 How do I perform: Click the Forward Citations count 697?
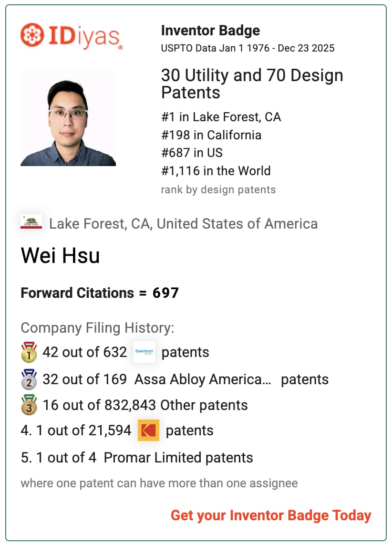pyautogui.click(x=165, y=293)
